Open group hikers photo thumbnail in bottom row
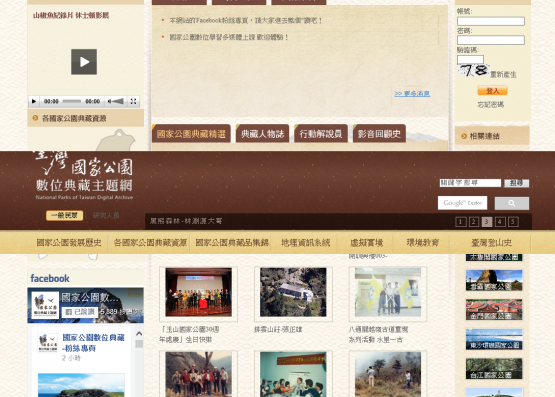Viewport: 555px width, 397px height. pos(199,374)
